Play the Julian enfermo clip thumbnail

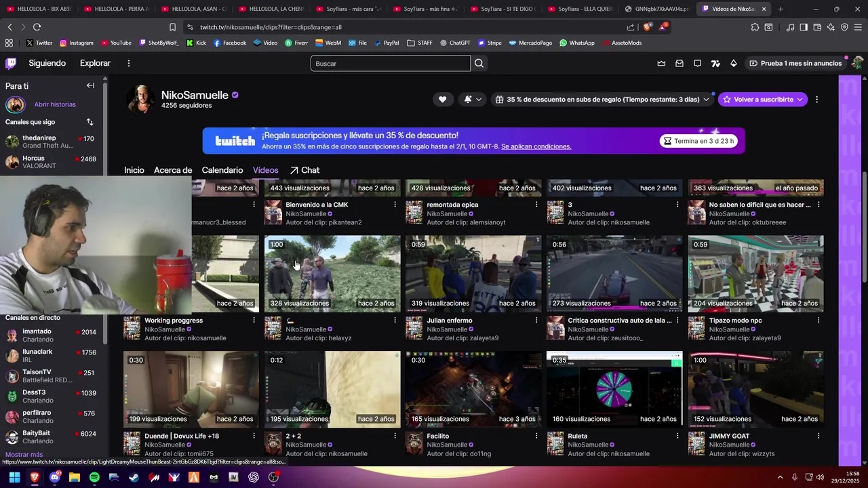(473, 274)
